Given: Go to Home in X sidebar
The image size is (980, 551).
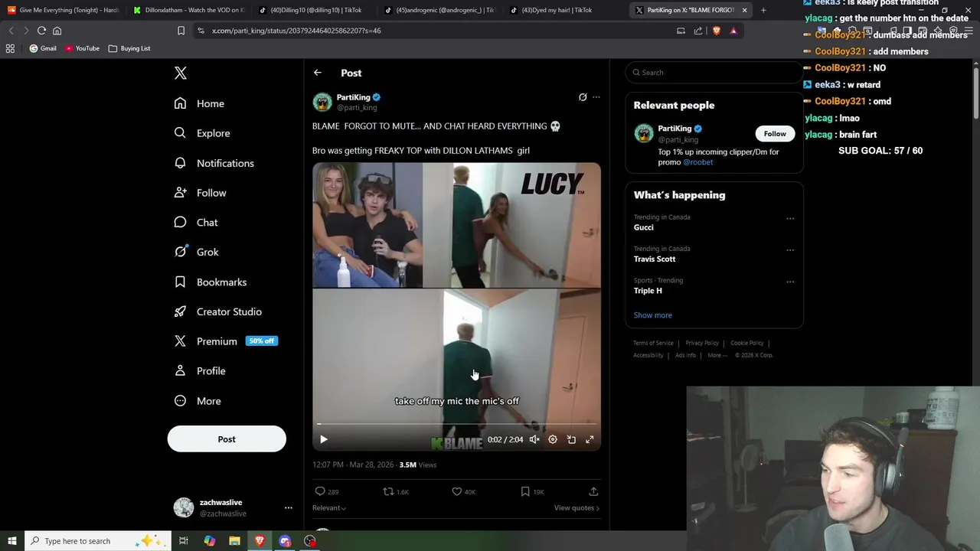Looking at the screenshot, I should [199, 103].
